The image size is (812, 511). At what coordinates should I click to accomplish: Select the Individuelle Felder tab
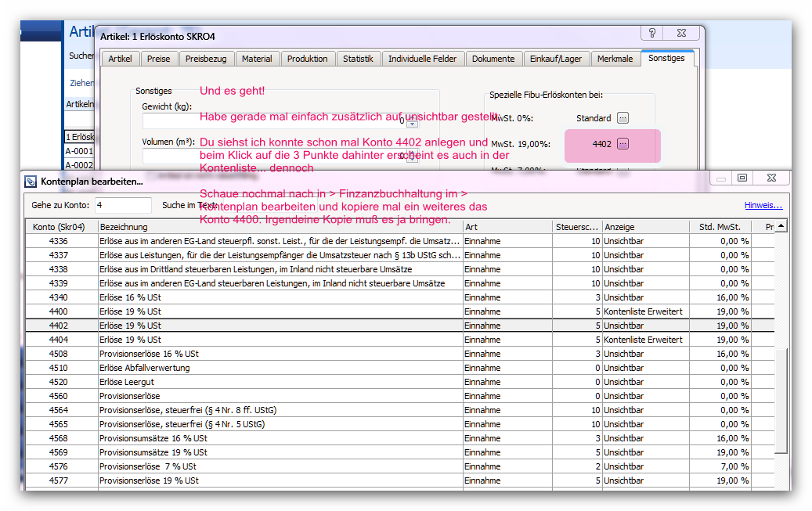coord(423,59)
